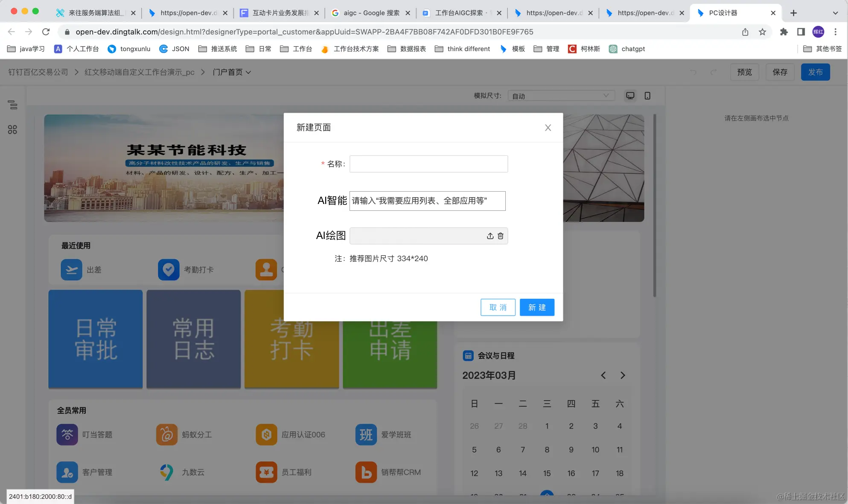Click the 发布 button

coord(815,72)
